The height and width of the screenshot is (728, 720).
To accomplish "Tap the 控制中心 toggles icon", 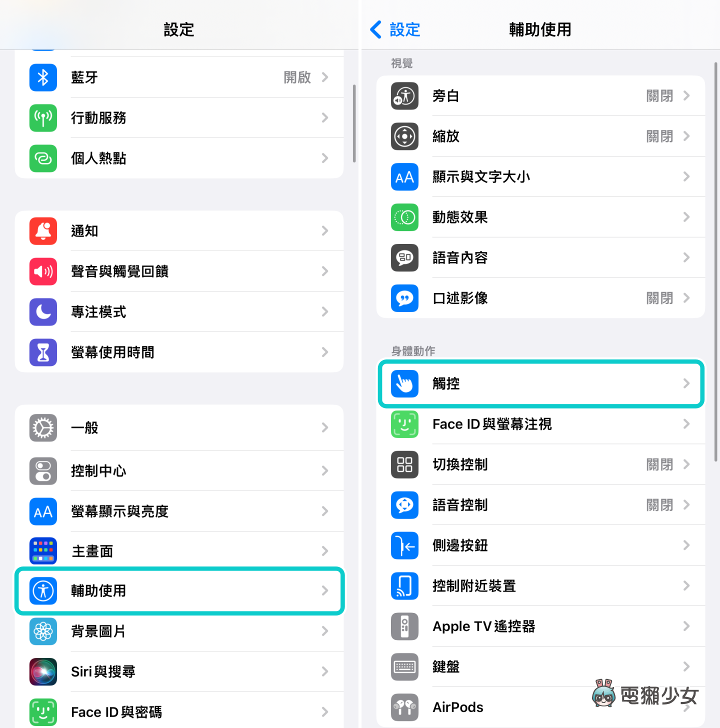I will [43, 471].
